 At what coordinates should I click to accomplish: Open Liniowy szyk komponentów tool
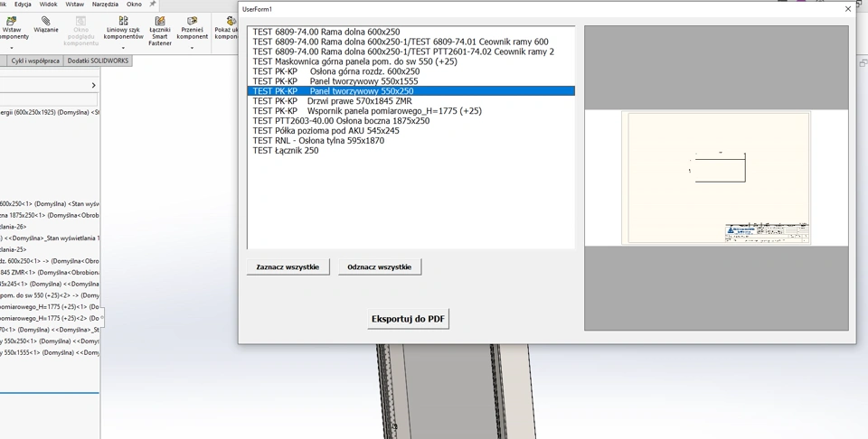pos(124,21)
